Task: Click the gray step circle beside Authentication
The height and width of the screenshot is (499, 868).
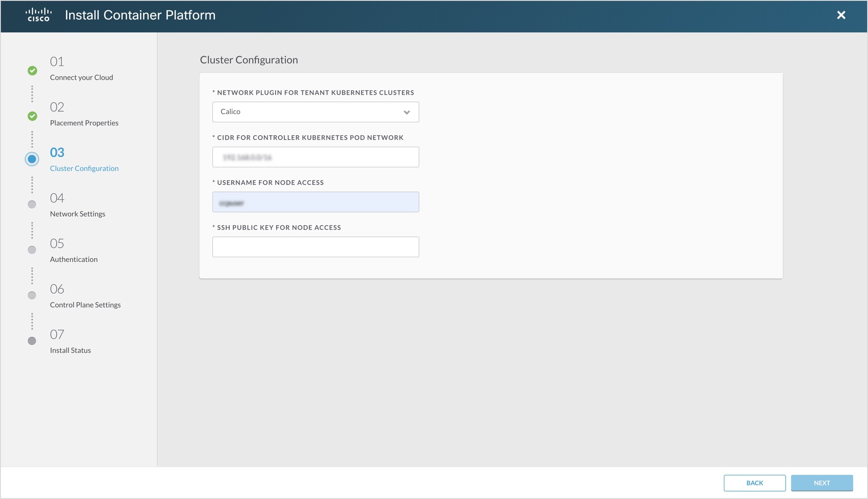Action: coord(32,250)
